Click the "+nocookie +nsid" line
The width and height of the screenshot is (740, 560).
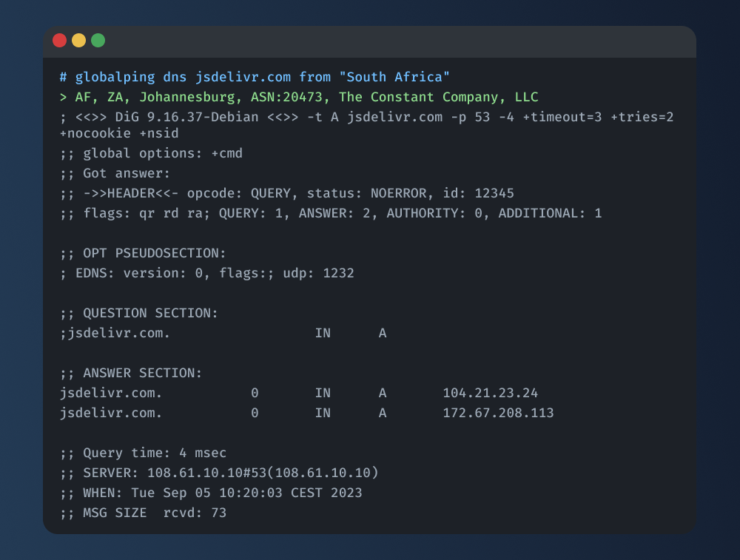tap(119, 133)
